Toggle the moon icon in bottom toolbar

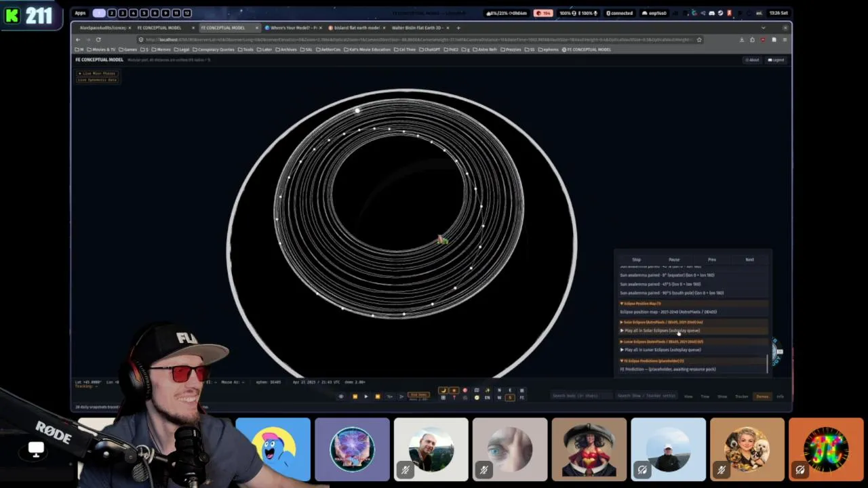point(443,390)
